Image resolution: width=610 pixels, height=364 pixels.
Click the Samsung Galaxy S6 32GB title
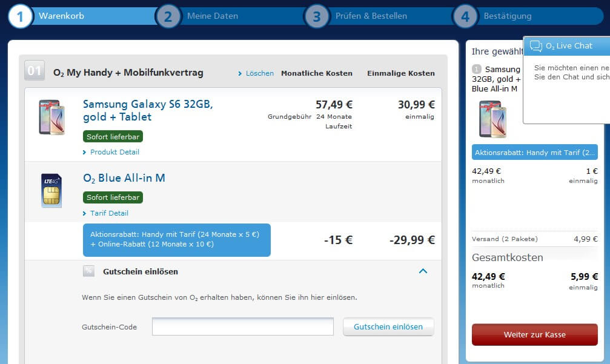coord(147,110)
